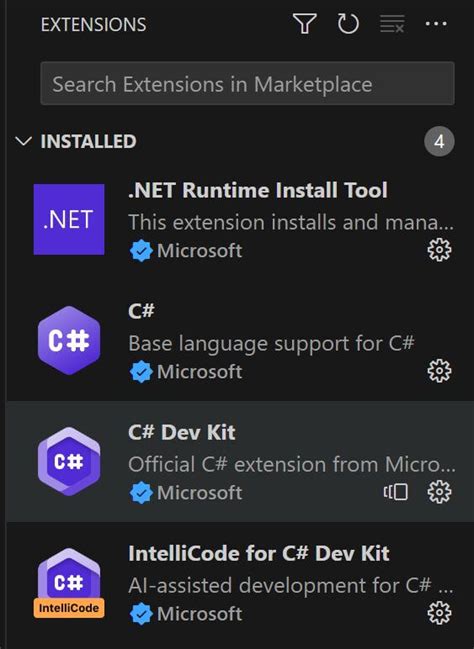Screen dimensions: 474x649
Task: Click the C# base extension hexagon icon
Action: 69,340
